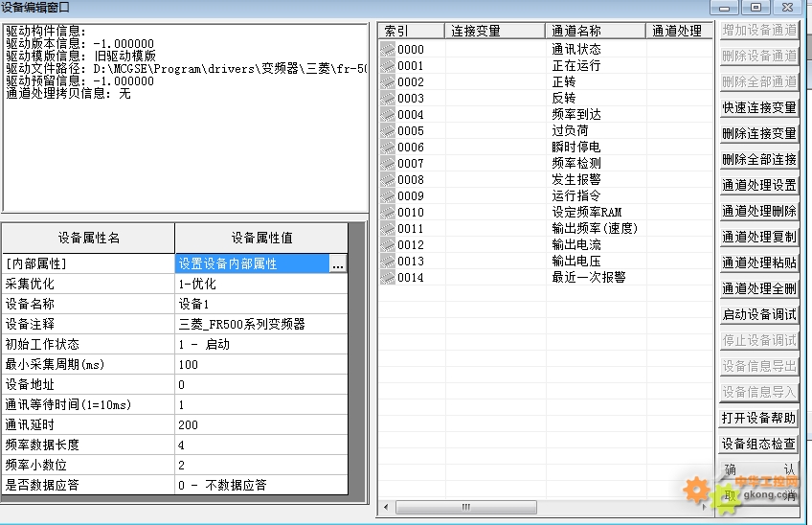The image size is (812, 525).
Task: Open the ellipsis button for 设置设备内部属性
Action: (337, 264)
